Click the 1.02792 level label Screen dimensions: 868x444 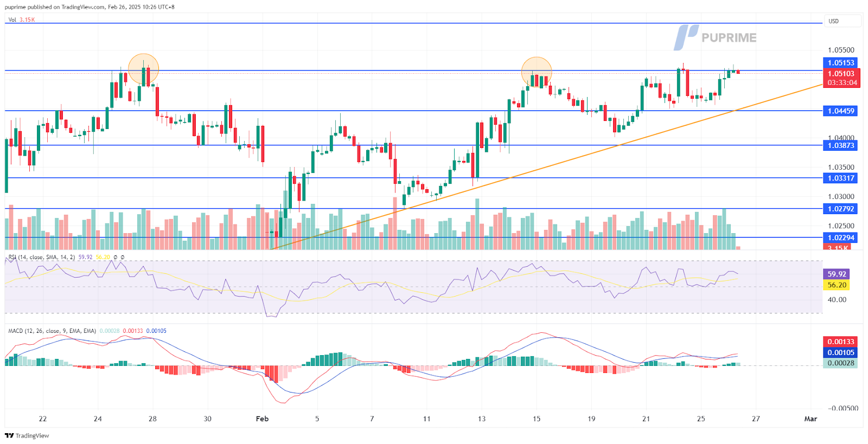click(x=840, y=209)
